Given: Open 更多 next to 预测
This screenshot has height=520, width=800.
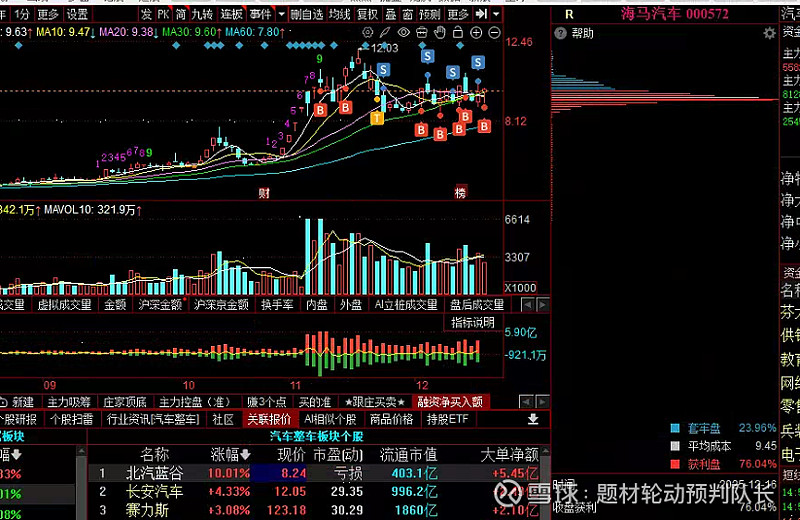Looking at the screenshot, I should (x=457, y=14).
